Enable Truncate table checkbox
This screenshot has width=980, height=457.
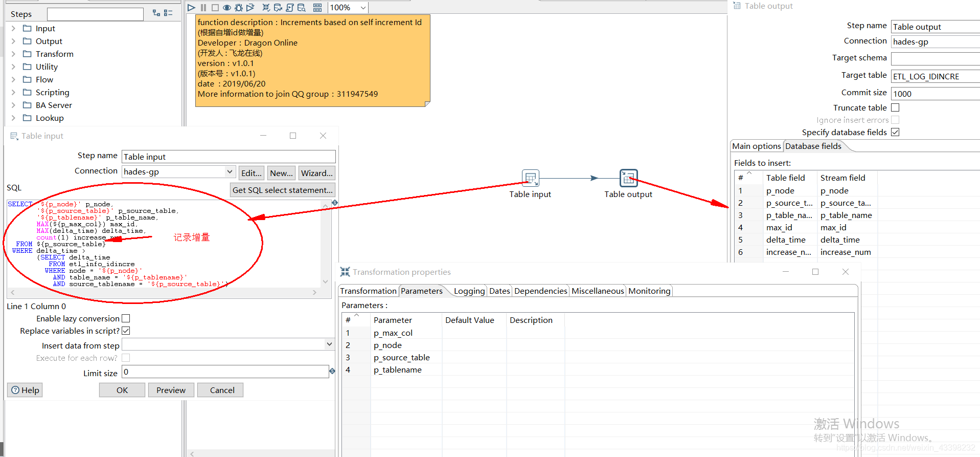click(895, 107)
